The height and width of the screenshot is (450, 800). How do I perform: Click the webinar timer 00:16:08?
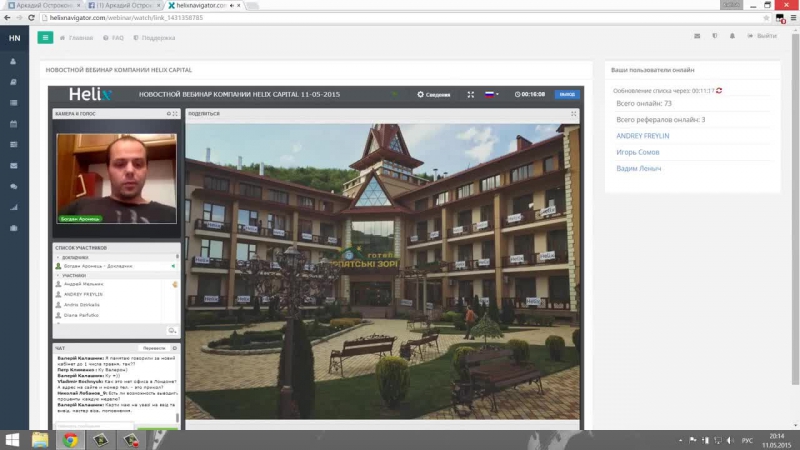click(x=530, y=94)
